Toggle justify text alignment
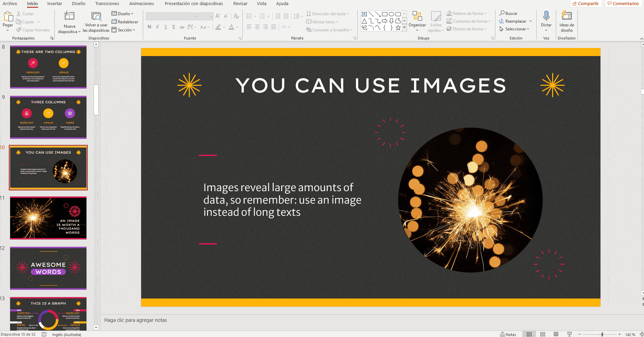The width and height of the screenshot is (644, 337). tap(273, 27)
